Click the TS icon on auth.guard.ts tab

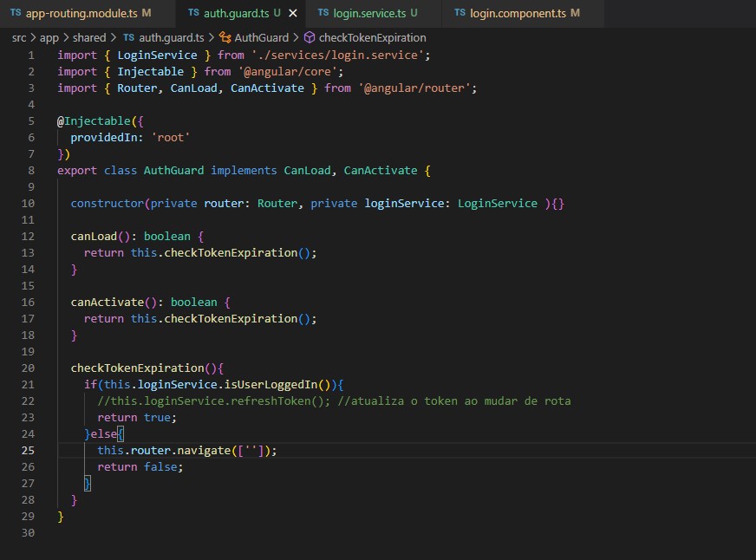[x=193, y=13]
